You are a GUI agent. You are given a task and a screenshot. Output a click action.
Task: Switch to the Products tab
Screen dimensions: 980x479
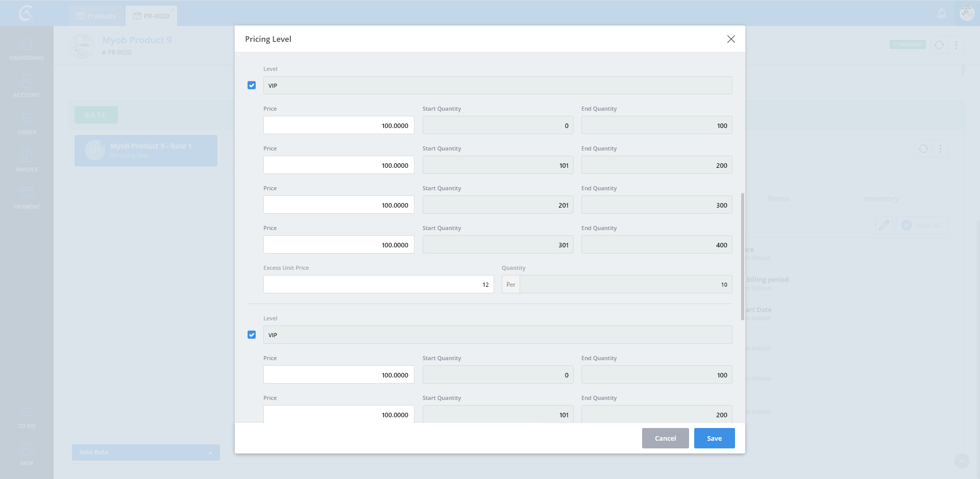point(96,16)
